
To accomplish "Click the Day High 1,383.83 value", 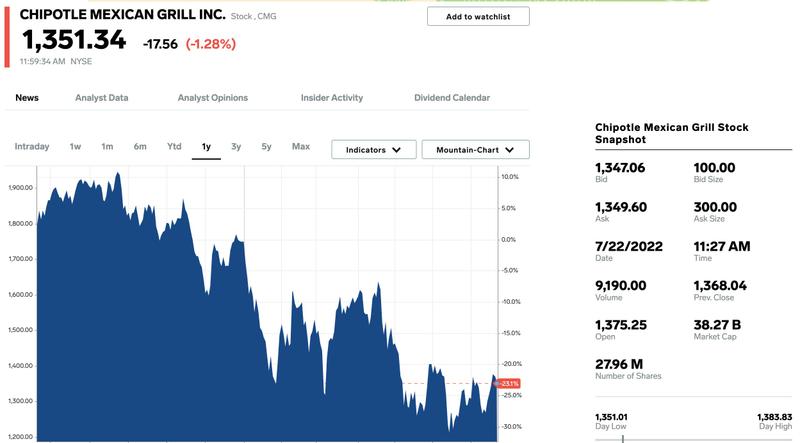I will pyautogui.click(x=774, y=417).
